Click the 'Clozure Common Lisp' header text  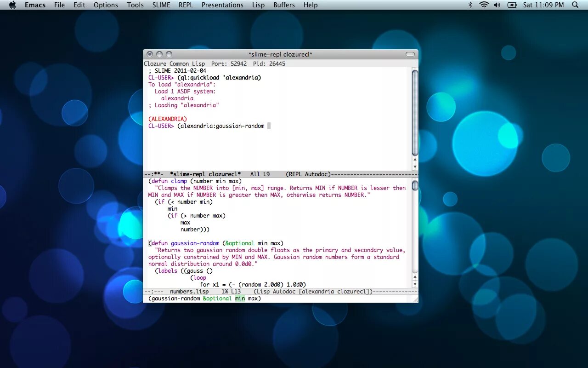(x=175, y=64)
